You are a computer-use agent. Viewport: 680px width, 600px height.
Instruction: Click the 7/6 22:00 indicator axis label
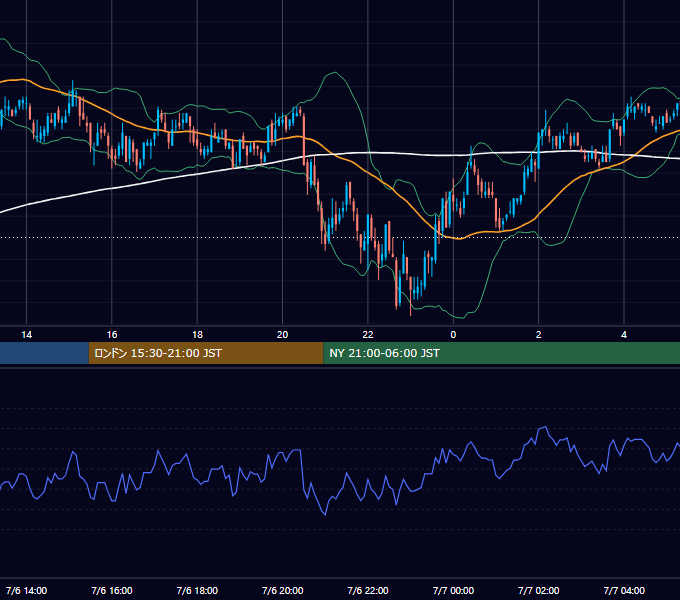(368, 590)
